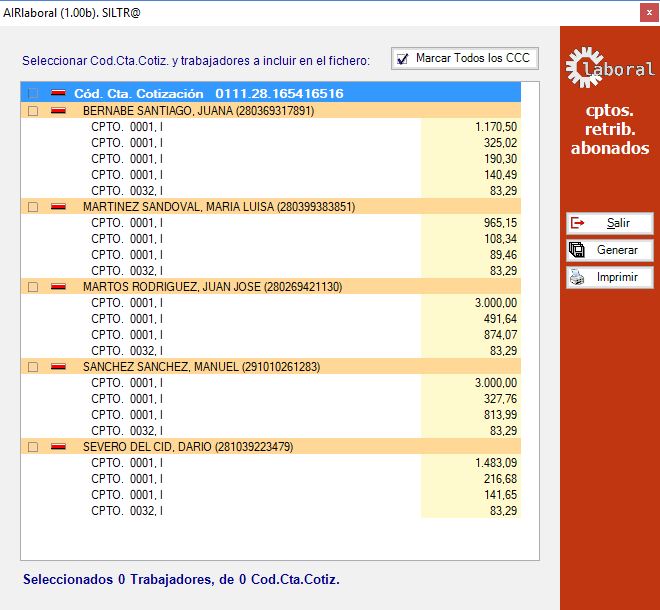
Task: Collapse SEVERO DEL CID row using its red icon
Action: [x=58, y=446]
